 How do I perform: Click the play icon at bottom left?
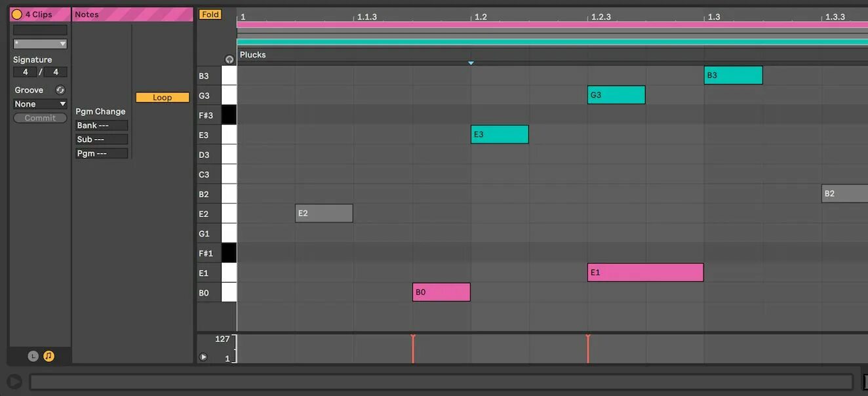tap(14, 382)
